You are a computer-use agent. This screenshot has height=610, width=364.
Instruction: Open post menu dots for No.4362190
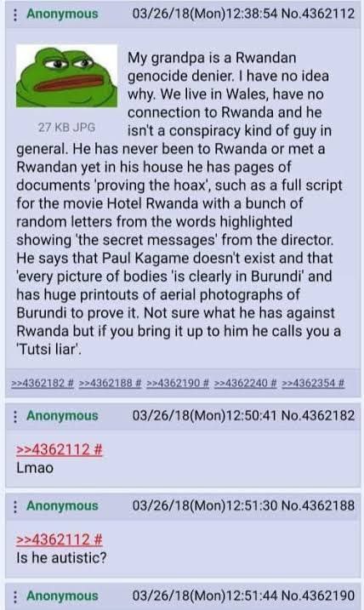point(14,596)
